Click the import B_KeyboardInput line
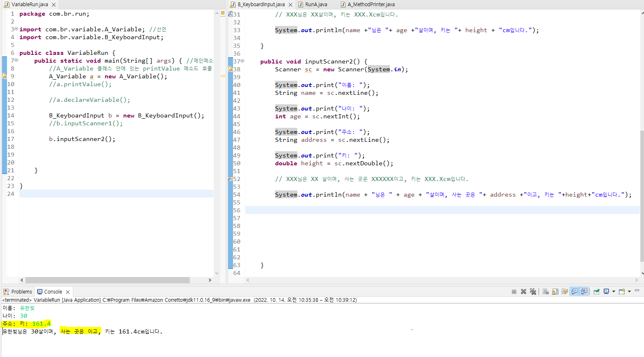The width and height of the screenshot is (644, 357). [91, 37]
